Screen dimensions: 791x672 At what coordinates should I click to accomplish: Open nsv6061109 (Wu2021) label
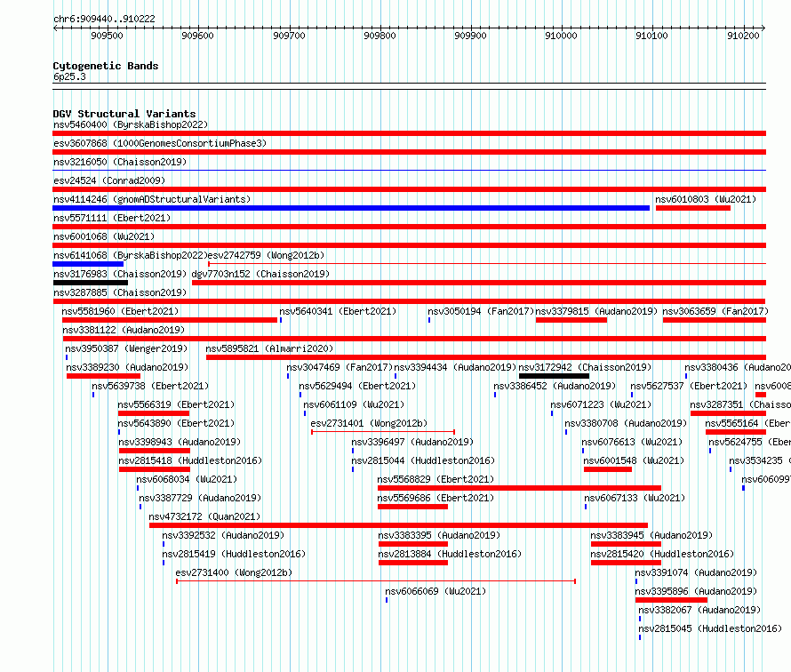point(354,404)
